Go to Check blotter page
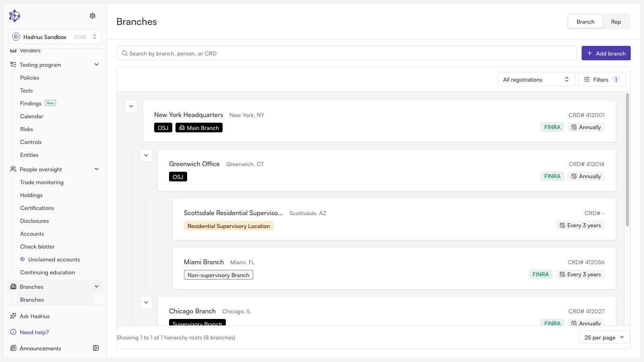Viewport: 644px width, 362px height. tap(37, 247)
